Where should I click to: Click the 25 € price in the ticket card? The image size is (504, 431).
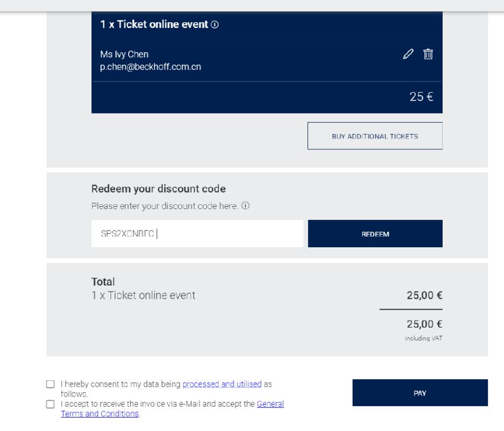coord(426,98)
